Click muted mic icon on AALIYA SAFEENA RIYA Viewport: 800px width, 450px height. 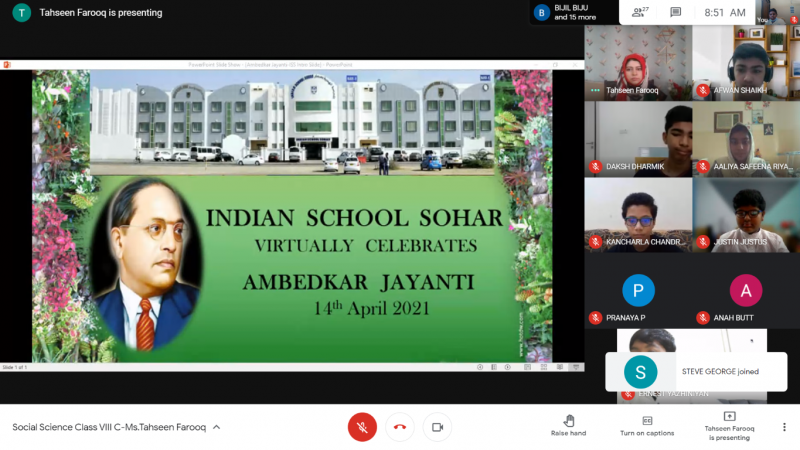point(703,166)
